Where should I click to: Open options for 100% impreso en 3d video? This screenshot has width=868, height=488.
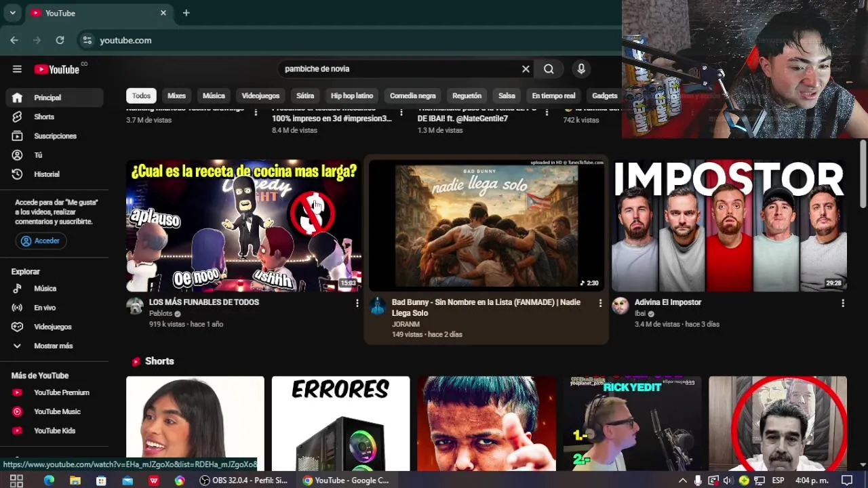[x=401, y=113]
